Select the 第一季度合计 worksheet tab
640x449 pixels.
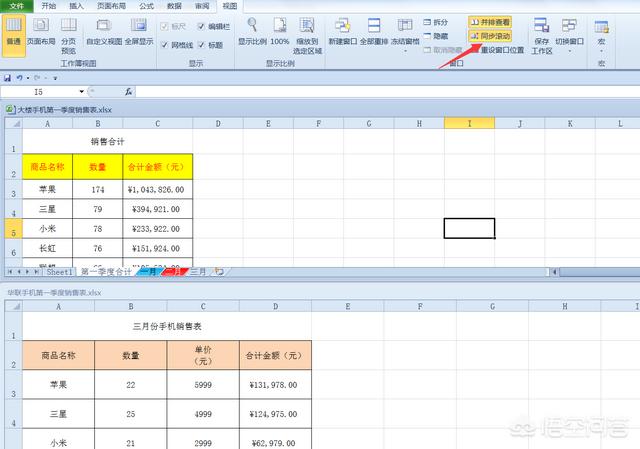pos(106,272)
